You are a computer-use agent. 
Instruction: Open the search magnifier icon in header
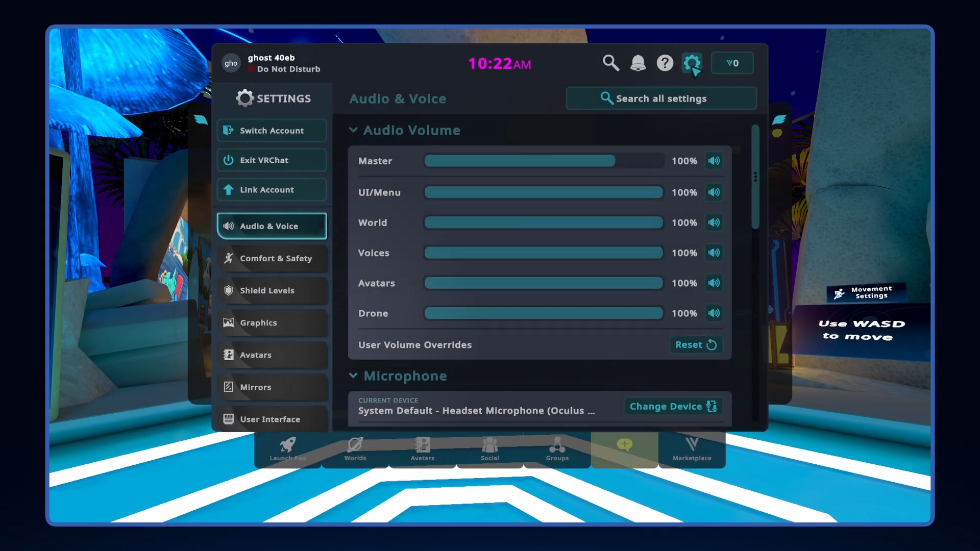click(x=610, y=63)
